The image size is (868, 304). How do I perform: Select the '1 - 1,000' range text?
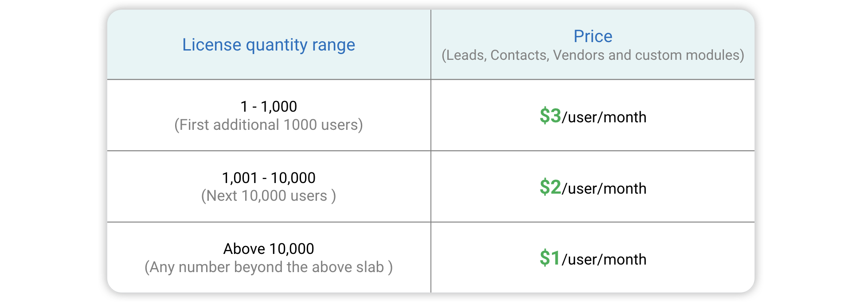pos(269,106)
